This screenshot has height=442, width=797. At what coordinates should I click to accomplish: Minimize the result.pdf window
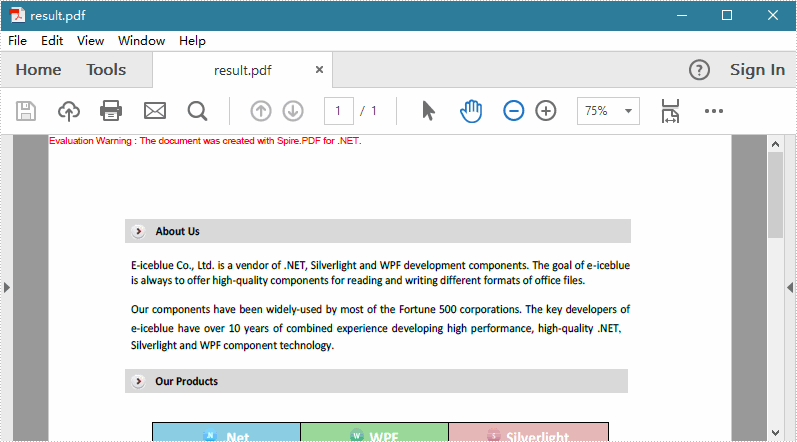(x=682, y=15)
